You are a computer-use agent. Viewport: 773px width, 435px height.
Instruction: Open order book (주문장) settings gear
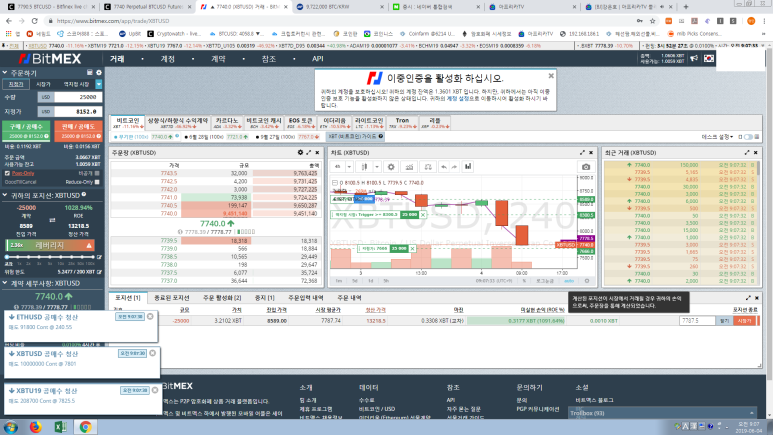(x=300, y=153)
